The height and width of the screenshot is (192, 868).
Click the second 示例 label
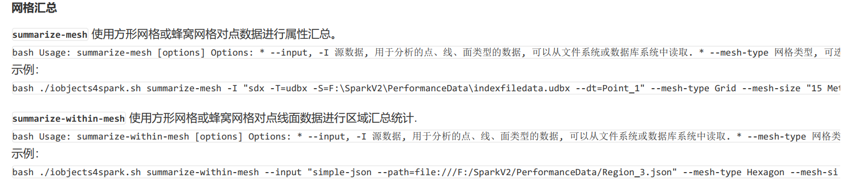[x=25, y=154]
